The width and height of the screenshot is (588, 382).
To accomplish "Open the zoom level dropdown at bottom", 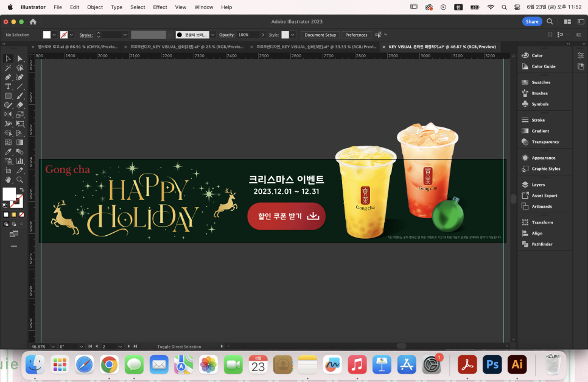I will coord(53,347).
